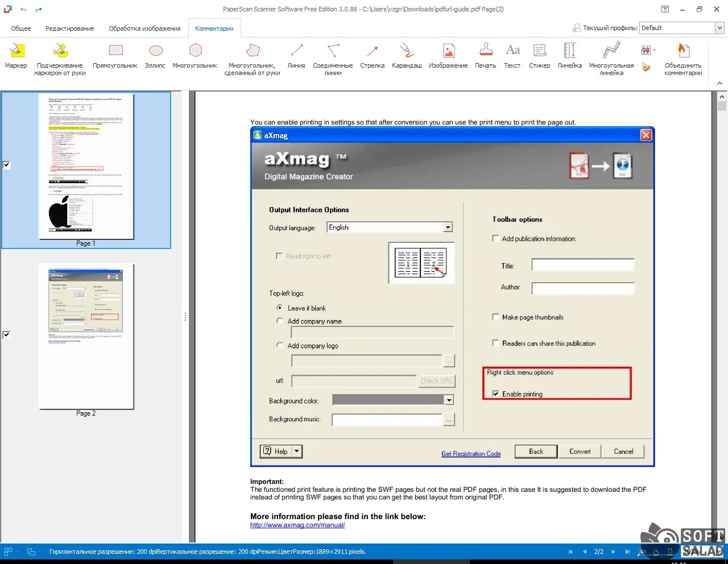Select the Стрелка arrow tool

pyautogui.click(x=373, y=56)
